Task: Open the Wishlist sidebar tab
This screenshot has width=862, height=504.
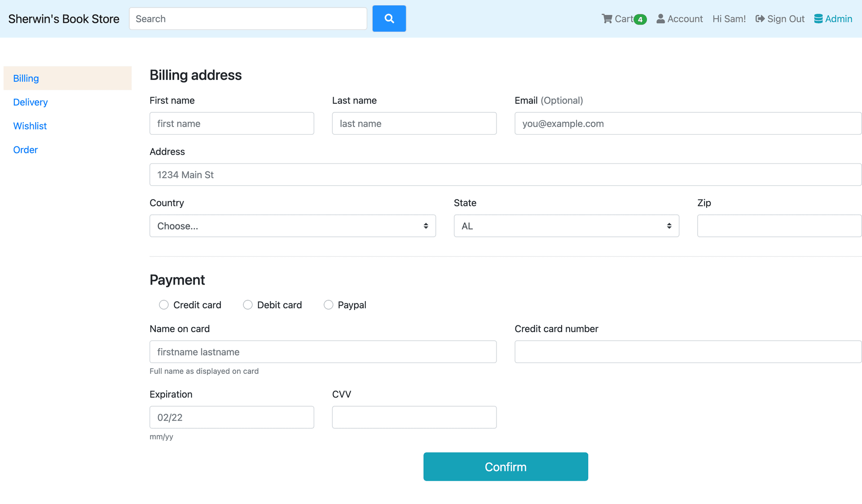Action: (30, 126)
